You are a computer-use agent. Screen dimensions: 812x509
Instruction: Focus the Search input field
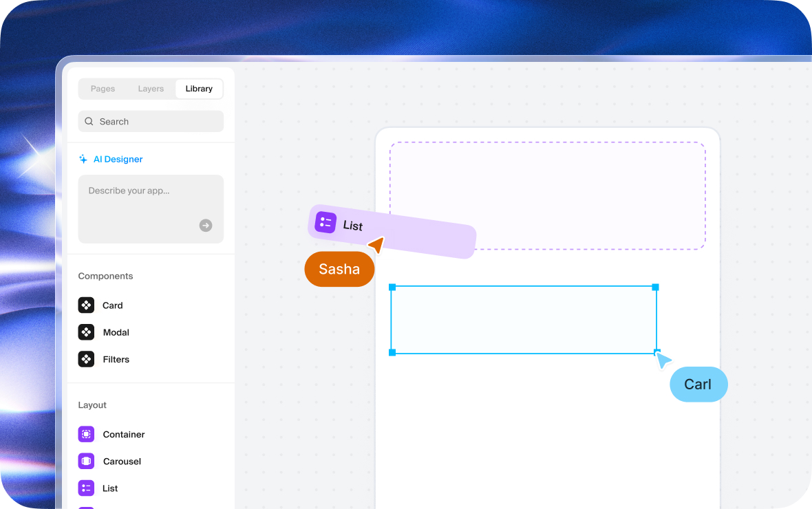point(158,122)
